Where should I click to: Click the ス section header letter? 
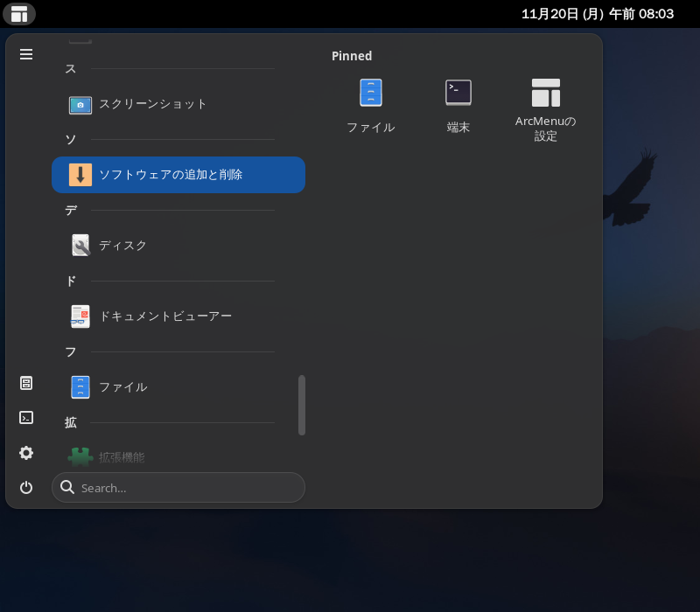(71, 69)
